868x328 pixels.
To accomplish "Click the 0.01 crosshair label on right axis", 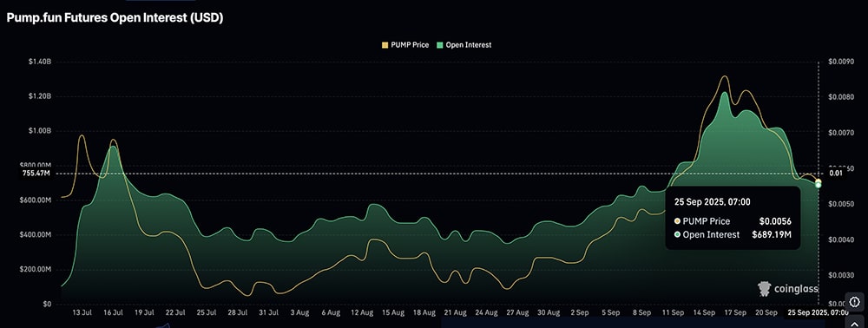I will pyautogui.click(x=835, y=174).
